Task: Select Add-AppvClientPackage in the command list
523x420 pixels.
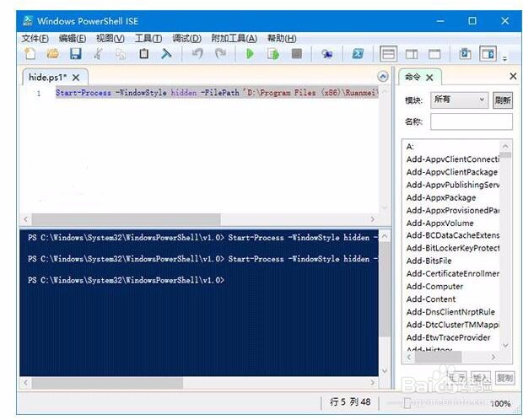Action: click(x=451, y=172)
